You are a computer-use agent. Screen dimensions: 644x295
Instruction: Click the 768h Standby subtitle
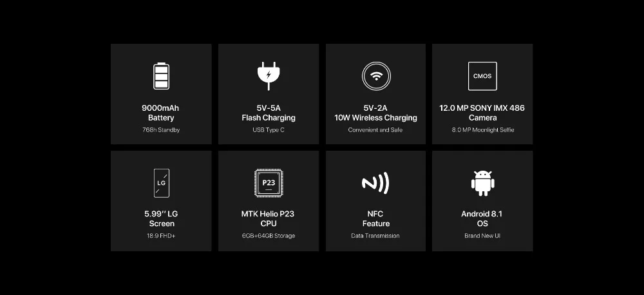(160, 130)
